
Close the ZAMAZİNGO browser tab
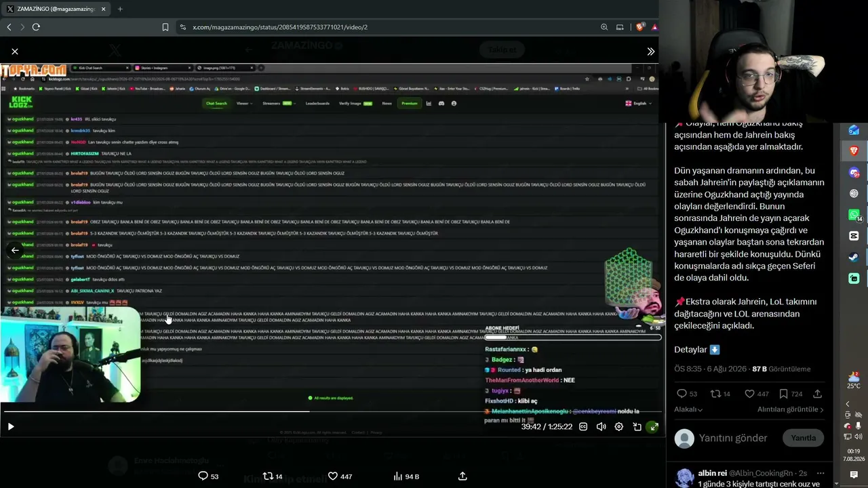pyautogui.click(x=102, y=9)
